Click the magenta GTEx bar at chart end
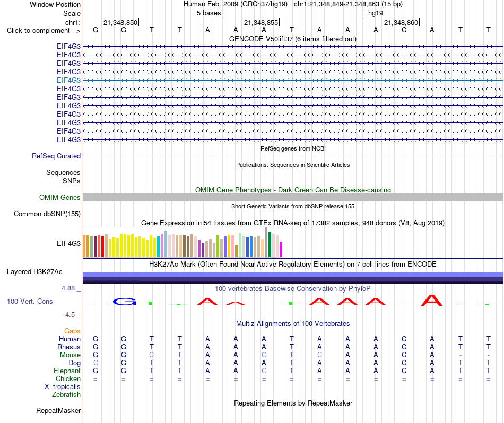This screenshot has width=504, height=423. (x=281, y=250)
